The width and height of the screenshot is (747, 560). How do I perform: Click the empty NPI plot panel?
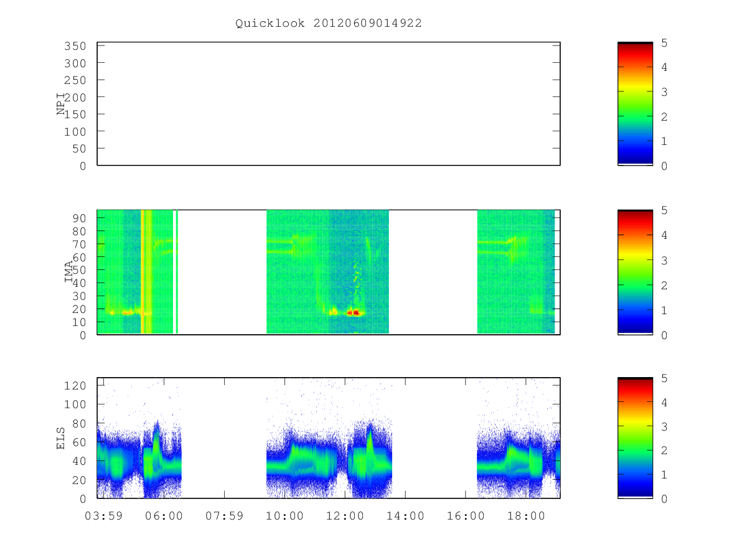[x=329, y=104]
